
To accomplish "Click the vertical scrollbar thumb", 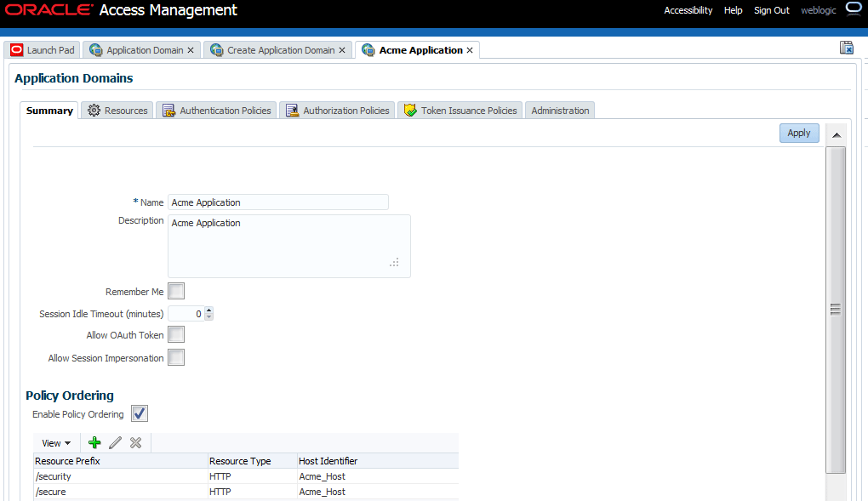I will 836,310.
